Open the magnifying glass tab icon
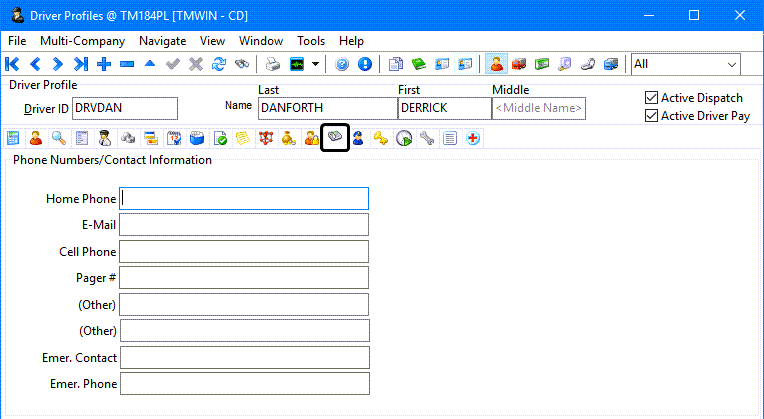The height and width of the screenshot is (419, 764). [x=59, y=138]
